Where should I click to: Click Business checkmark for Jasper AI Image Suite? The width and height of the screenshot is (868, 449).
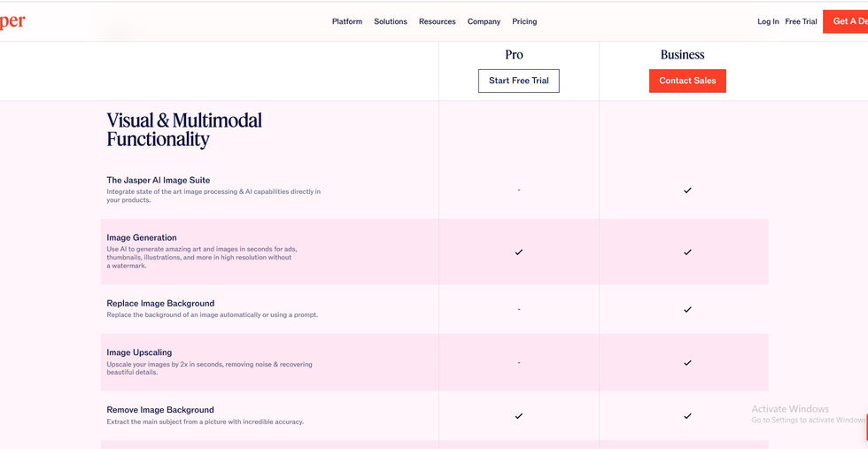click(x=687, y=190)
